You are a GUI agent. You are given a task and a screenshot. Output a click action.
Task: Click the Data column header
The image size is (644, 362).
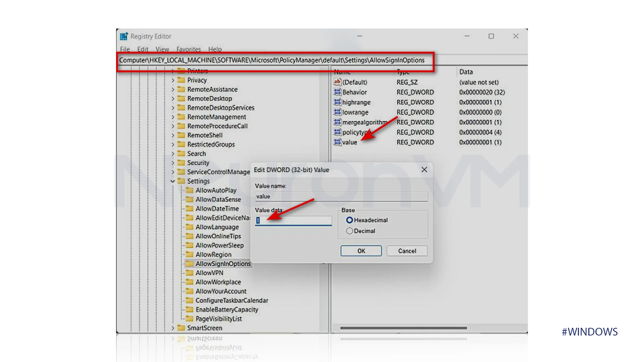coord(466,72)
